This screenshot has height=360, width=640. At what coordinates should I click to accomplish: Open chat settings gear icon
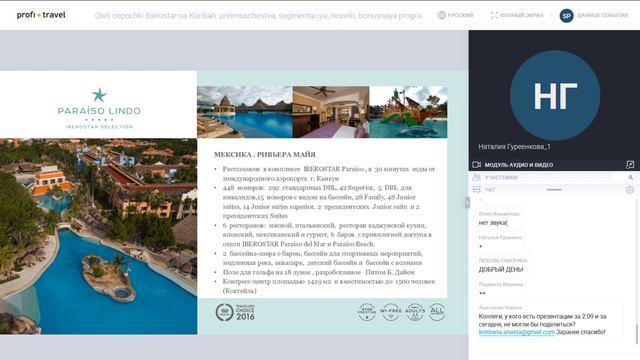(630, 190)
